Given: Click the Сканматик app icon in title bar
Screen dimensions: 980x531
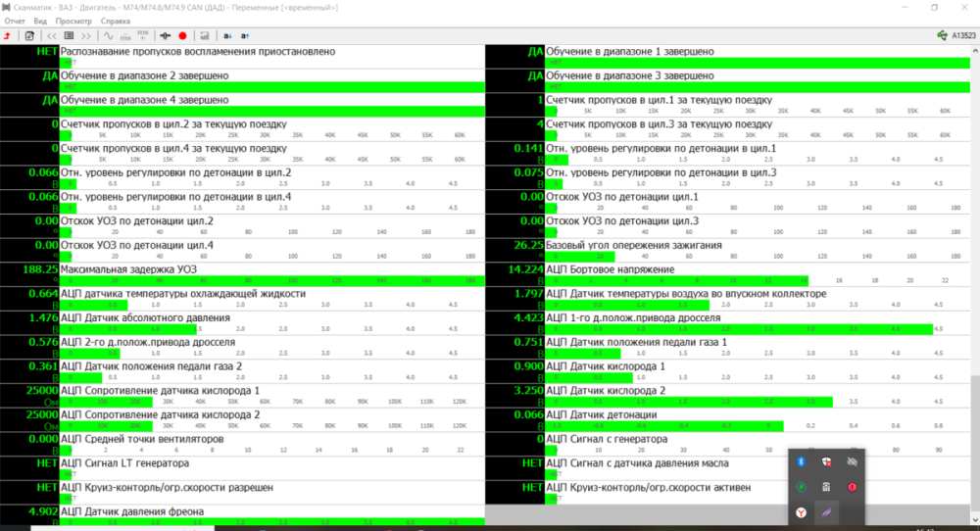Looking at the screenshot, I should [6, 8].
